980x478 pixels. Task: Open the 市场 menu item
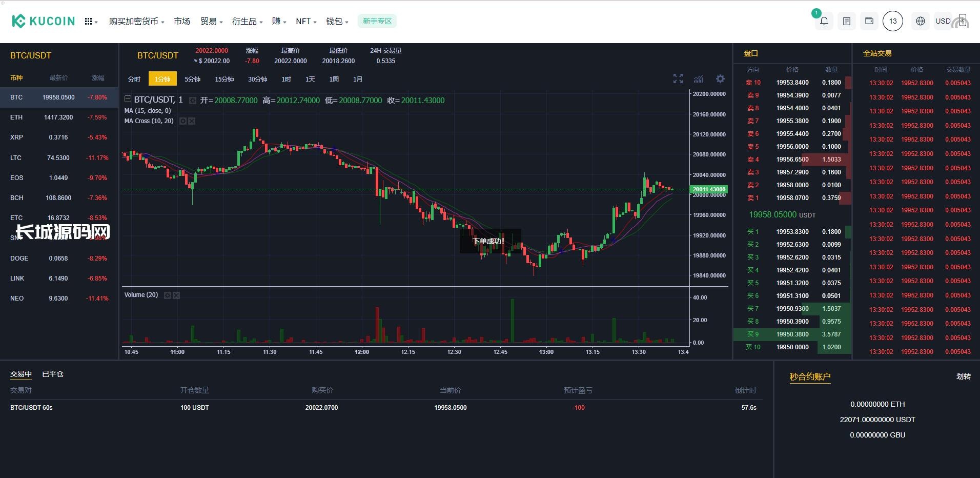pos(181,22)
